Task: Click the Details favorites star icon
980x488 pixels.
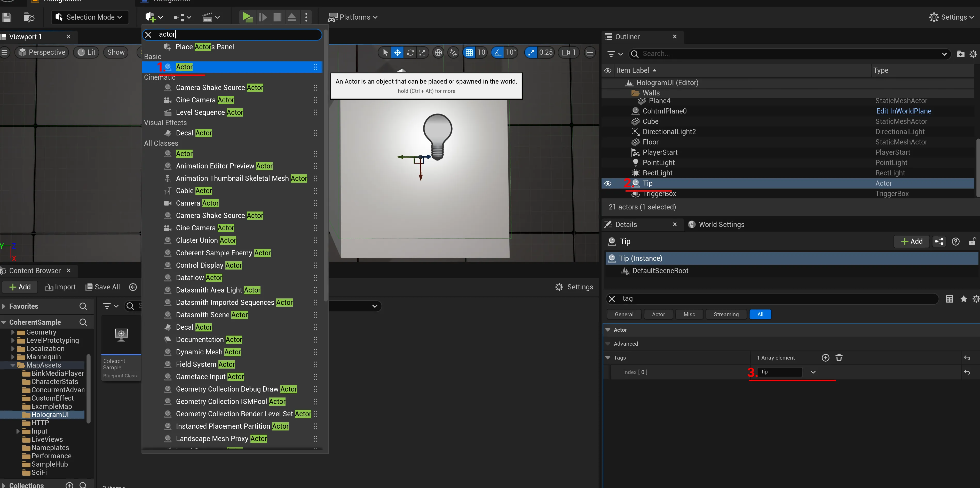Action: tap(963, 299)
